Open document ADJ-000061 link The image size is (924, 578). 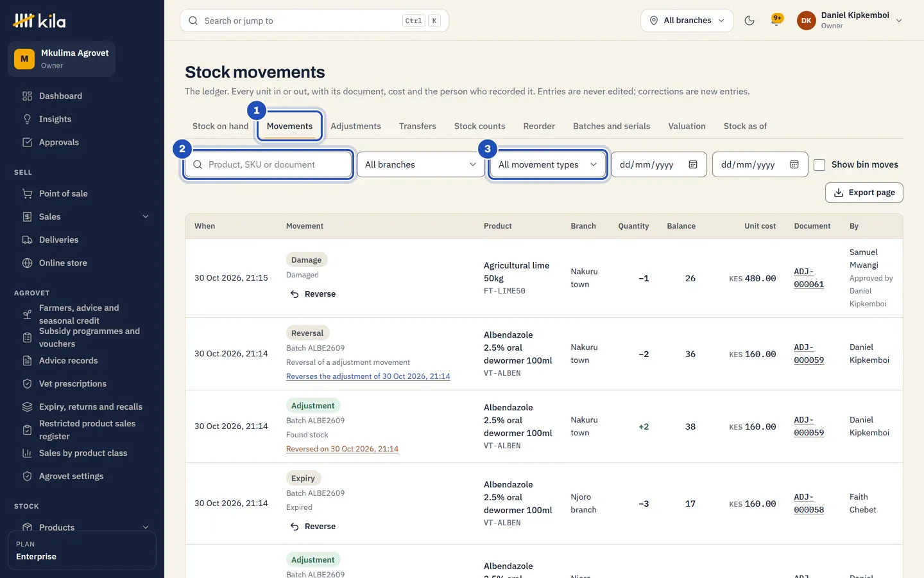point(809,278)
